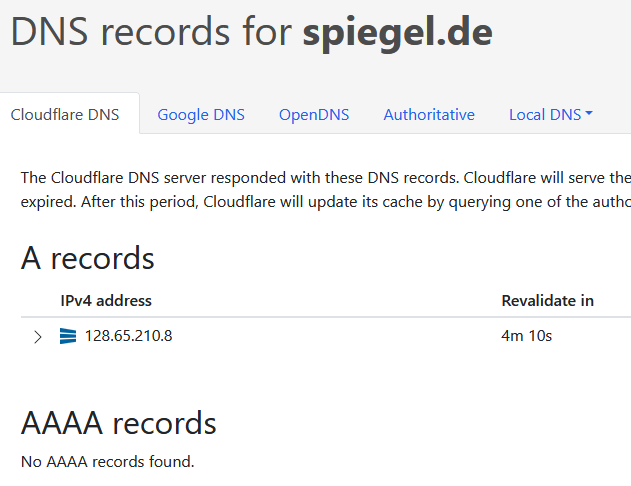This screenshot has height=486, width=631.
Task: Open the Authoritative tab
Action: click(x=429, y=115)
